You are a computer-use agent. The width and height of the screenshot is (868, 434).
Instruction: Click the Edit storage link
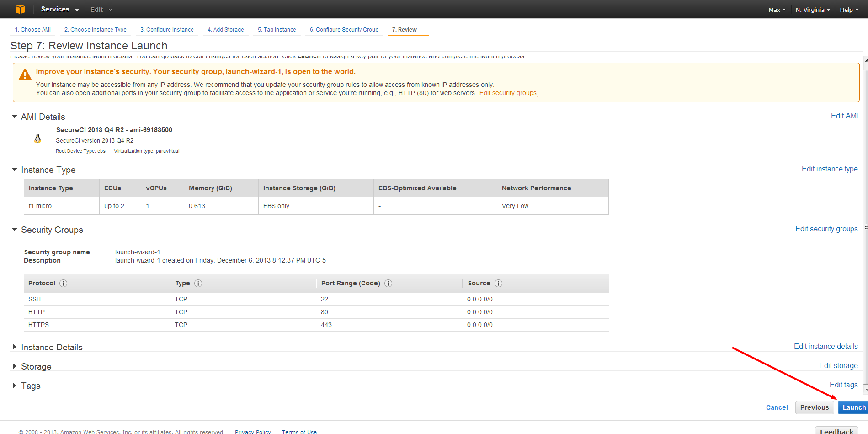tap(838, 366)
